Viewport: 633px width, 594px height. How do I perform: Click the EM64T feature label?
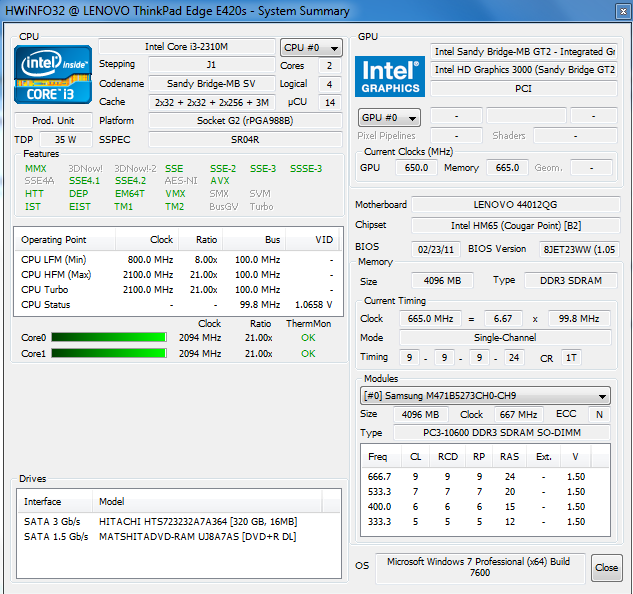click(130, 193)
